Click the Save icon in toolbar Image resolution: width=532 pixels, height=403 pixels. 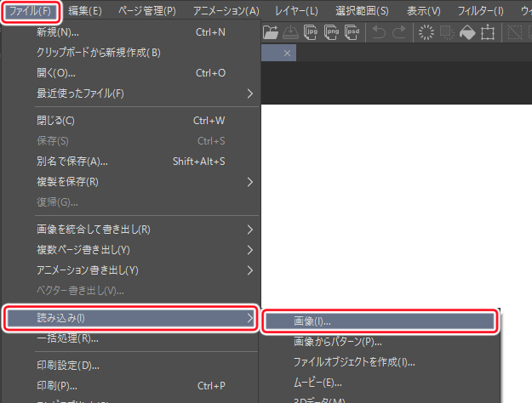[292, 32]
